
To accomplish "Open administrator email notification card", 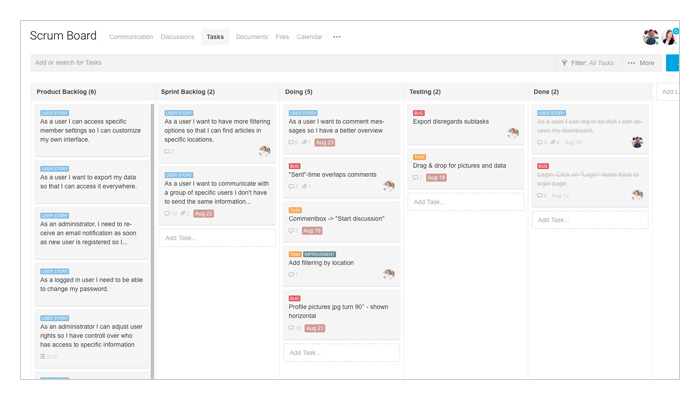I will coord(92,233).
